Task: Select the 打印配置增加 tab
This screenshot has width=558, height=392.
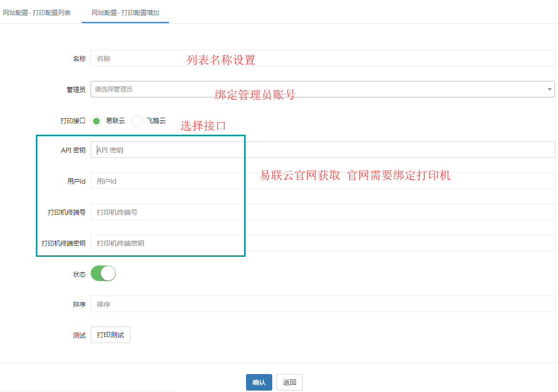Action: point(125,13)
